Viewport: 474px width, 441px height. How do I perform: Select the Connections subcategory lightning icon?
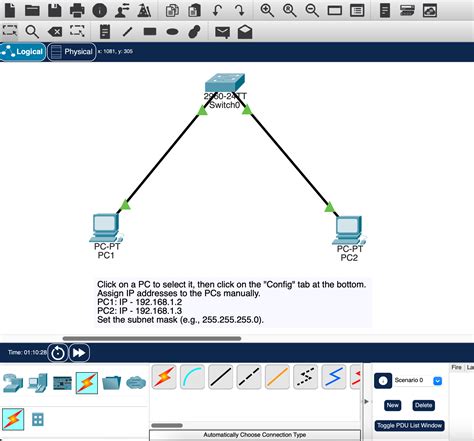point(13,419)
